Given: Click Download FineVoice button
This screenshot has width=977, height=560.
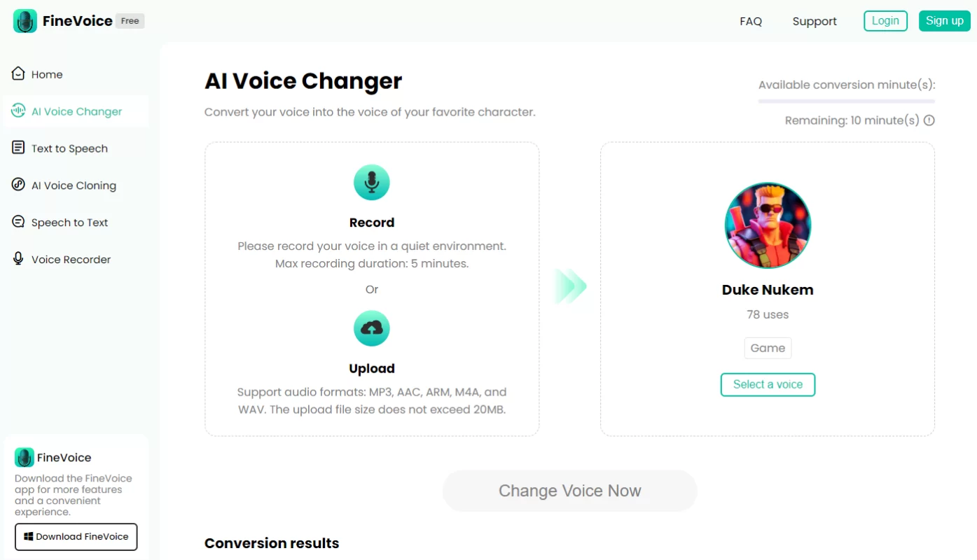Looking at the screenshot, I should 76,537.
